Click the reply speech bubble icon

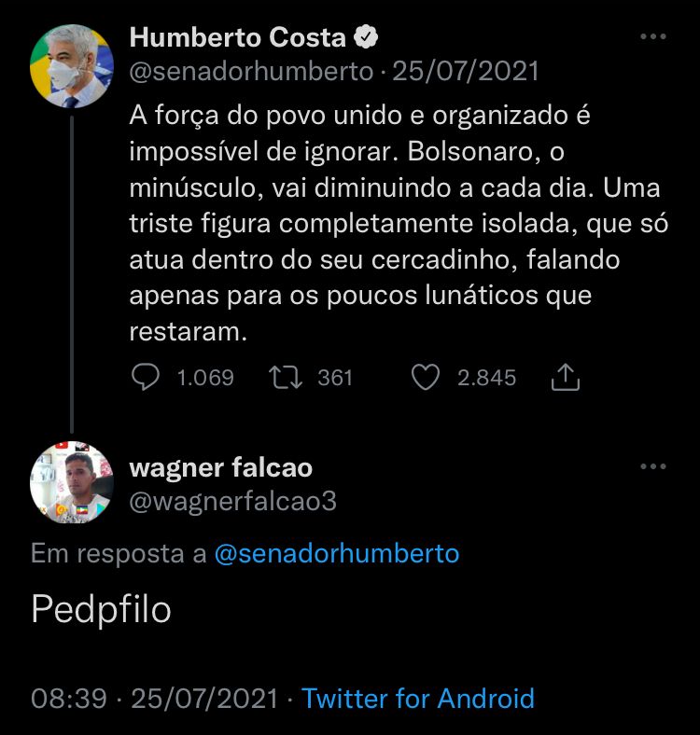click(x=146, y=377)
